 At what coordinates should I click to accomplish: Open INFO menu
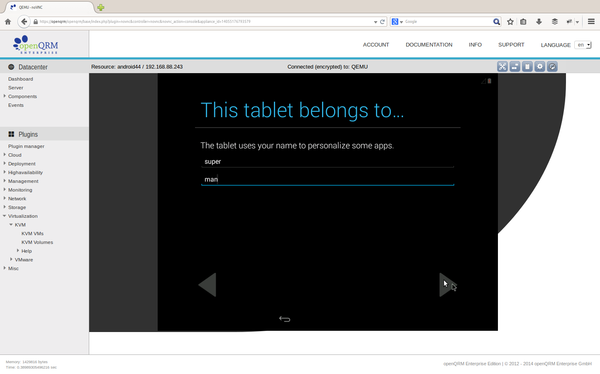click(475, 45)
